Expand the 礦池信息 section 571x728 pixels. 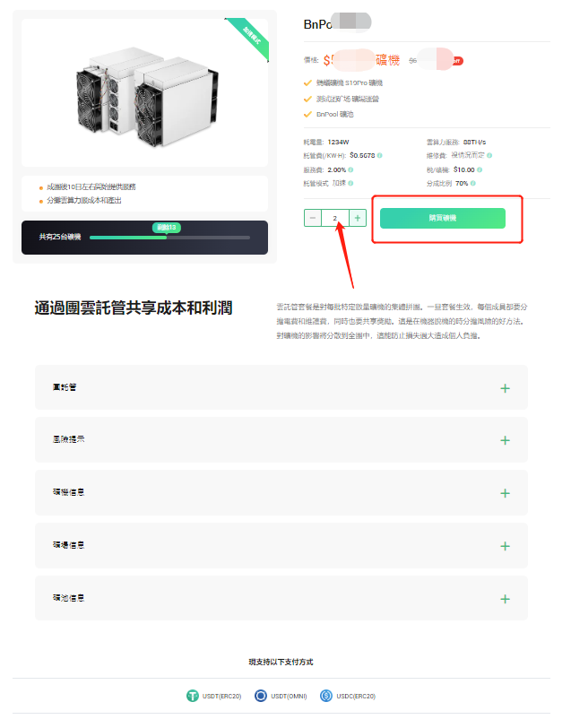(281, 598)
